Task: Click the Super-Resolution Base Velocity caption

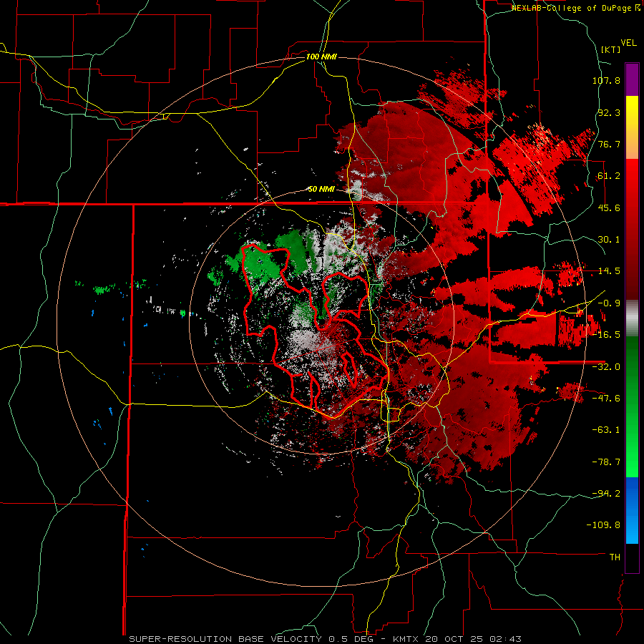Action: 326,639
